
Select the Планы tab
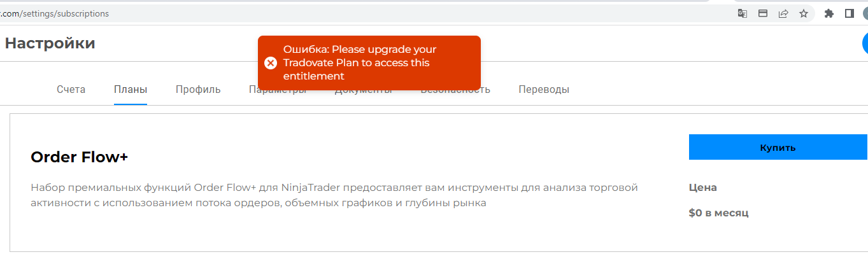click(x=131, y=90)
